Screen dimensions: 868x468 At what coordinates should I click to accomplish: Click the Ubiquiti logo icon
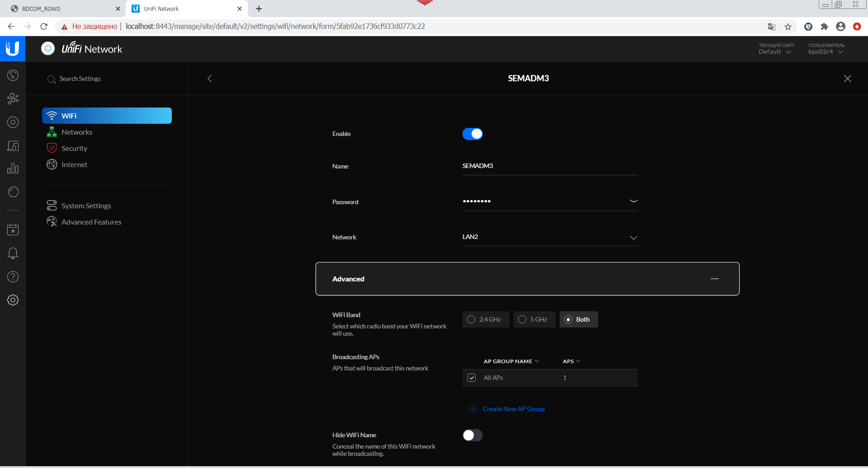pos(13,48)
